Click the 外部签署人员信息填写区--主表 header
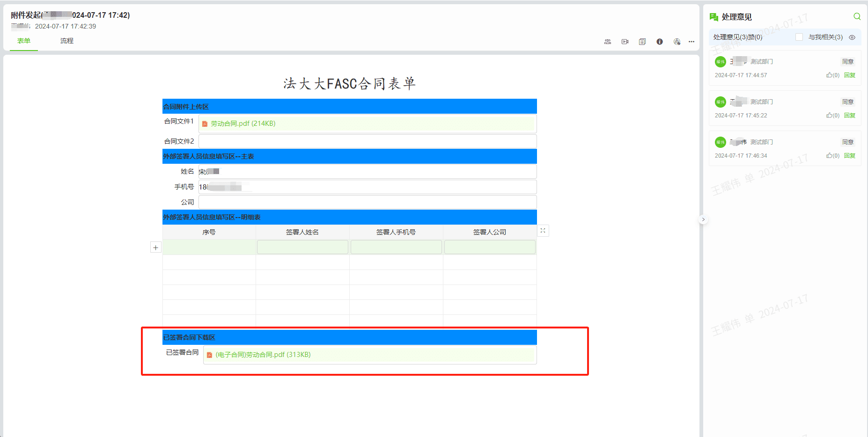This screenshot has height=437, width=868. click(350, 156)
